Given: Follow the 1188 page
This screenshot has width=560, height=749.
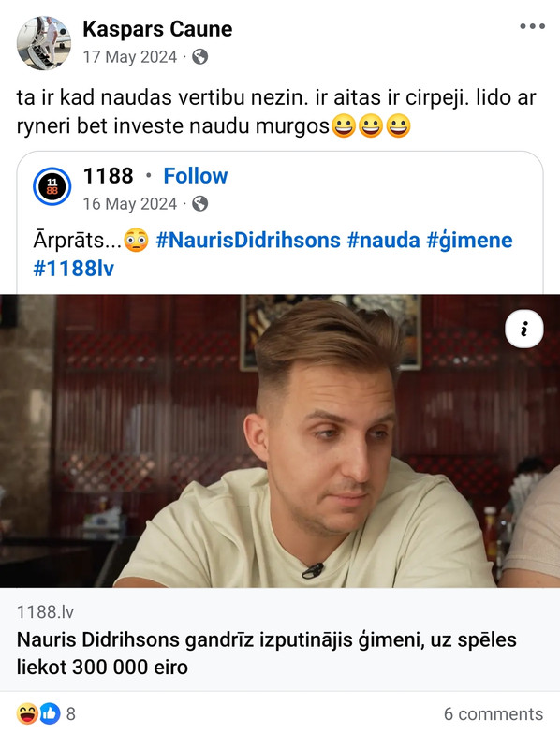Looking at the screenshot, I should [x=196, y=176].
